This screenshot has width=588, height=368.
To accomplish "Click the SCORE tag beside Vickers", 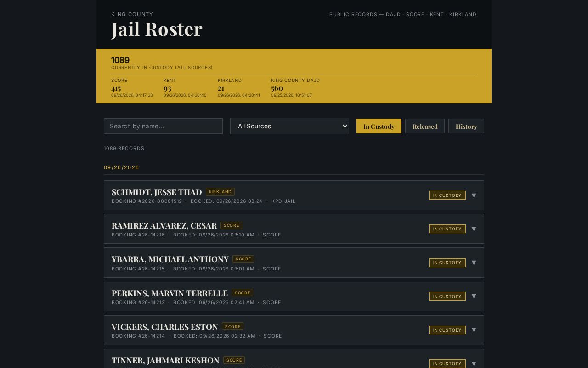I will pos(232,326).
